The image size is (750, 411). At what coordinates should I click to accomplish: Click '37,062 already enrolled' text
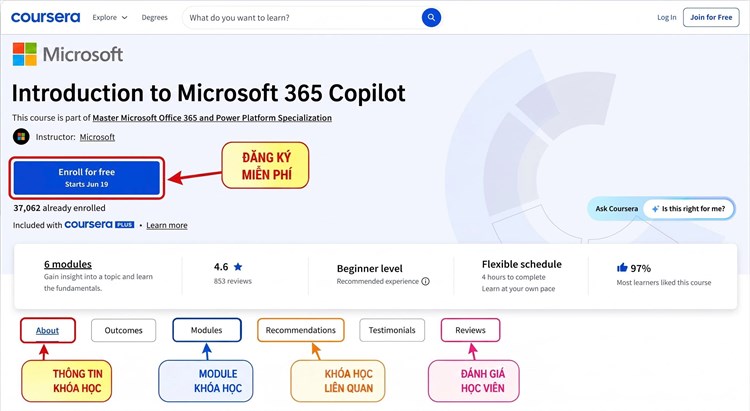[x=59, y=208]
